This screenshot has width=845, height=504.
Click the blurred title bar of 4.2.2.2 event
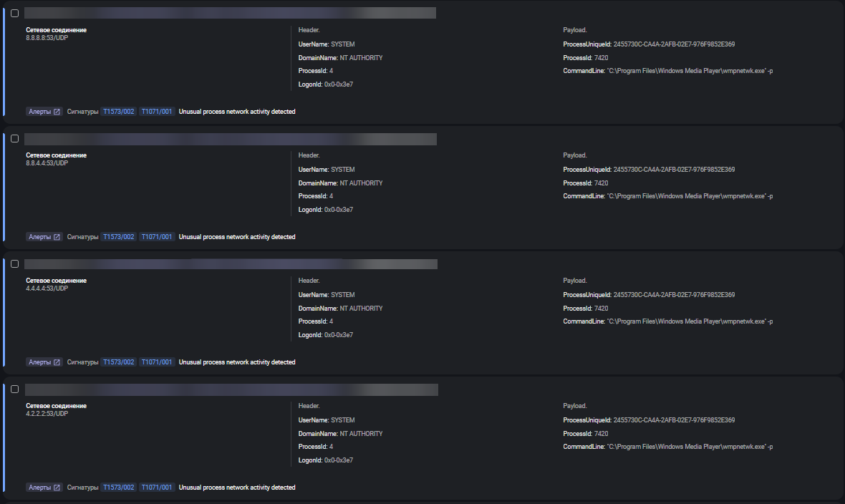point(229,389)
